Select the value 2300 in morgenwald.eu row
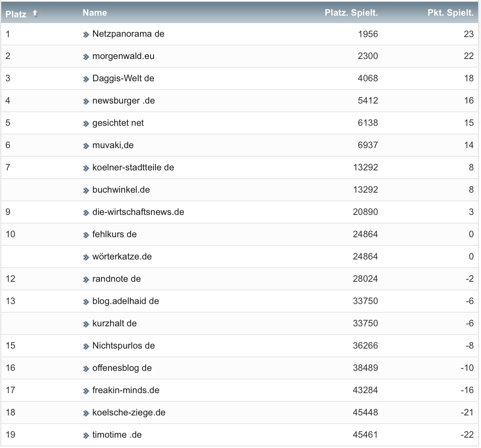 [368, 56]
